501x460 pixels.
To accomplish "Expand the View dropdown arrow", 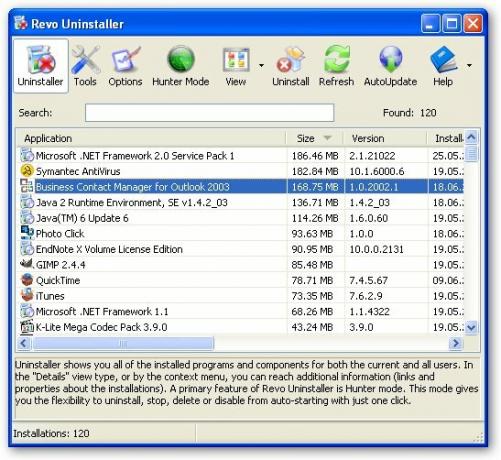I will (x=262, y=65).
